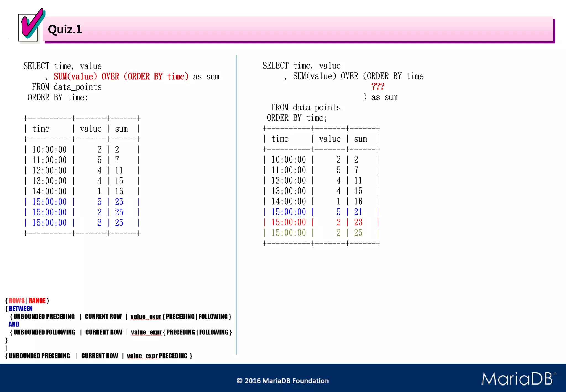Click the 'time' header in left table
The width and height of the screenshot is (566, 392).
[x=41, y=129]
